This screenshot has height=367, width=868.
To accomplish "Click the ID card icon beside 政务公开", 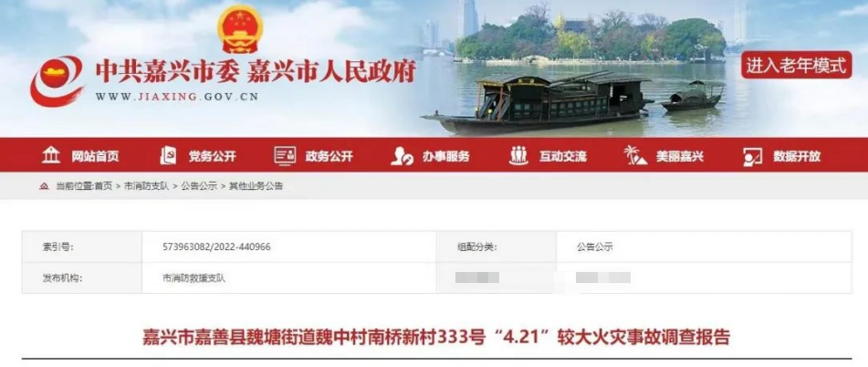I will (285, 155).
